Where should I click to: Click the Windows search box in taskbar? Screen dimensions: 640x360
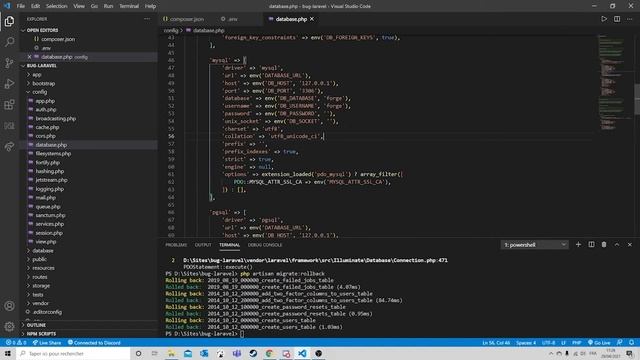click(x=73, y=353)
